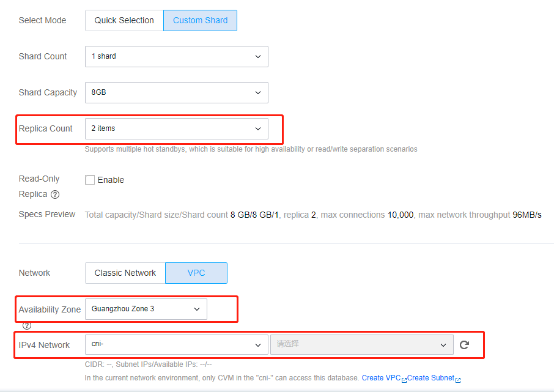This screenshot has width=554, height=392.
Task: Click the refresh icon beside IPv4 Network
Action: (x=464, y=345)
